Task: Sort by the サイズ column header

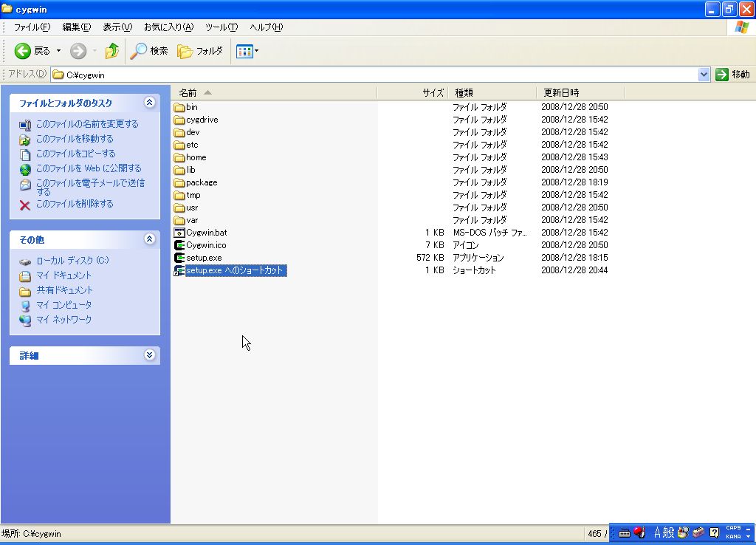Action: click(413, 92)
